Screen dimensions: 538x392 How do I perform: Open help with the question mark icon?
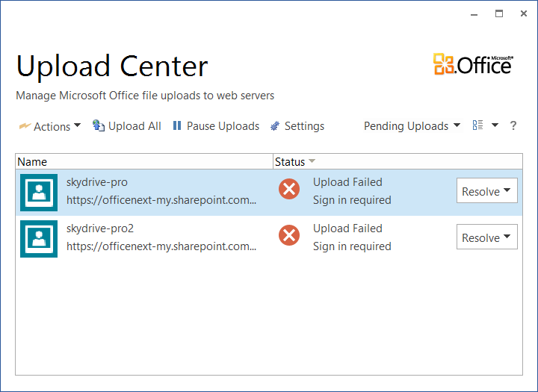coord(513,125)
